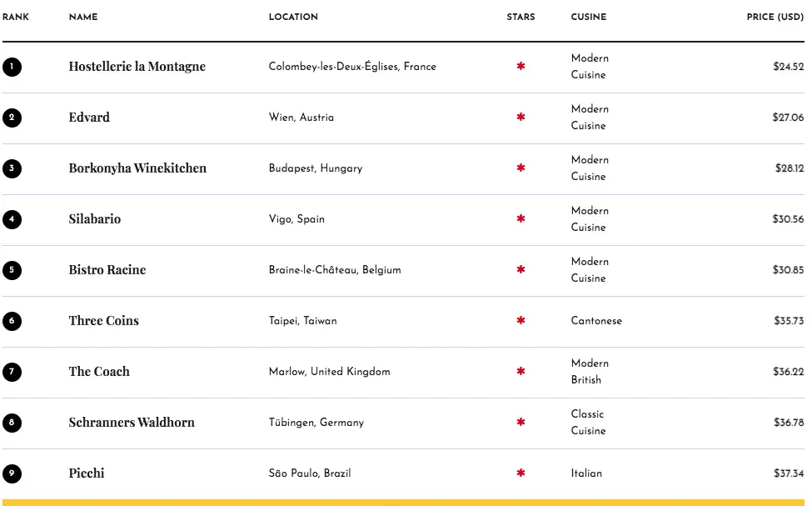Click the Stars column header
This screenshot has height=506, width=812.
521,17
